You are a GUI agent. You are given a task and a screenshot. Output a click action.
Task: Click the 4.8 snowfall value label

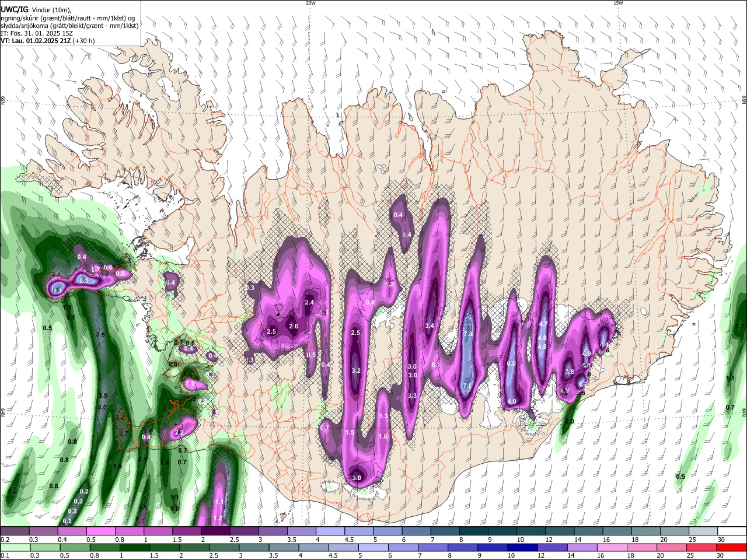542,346
